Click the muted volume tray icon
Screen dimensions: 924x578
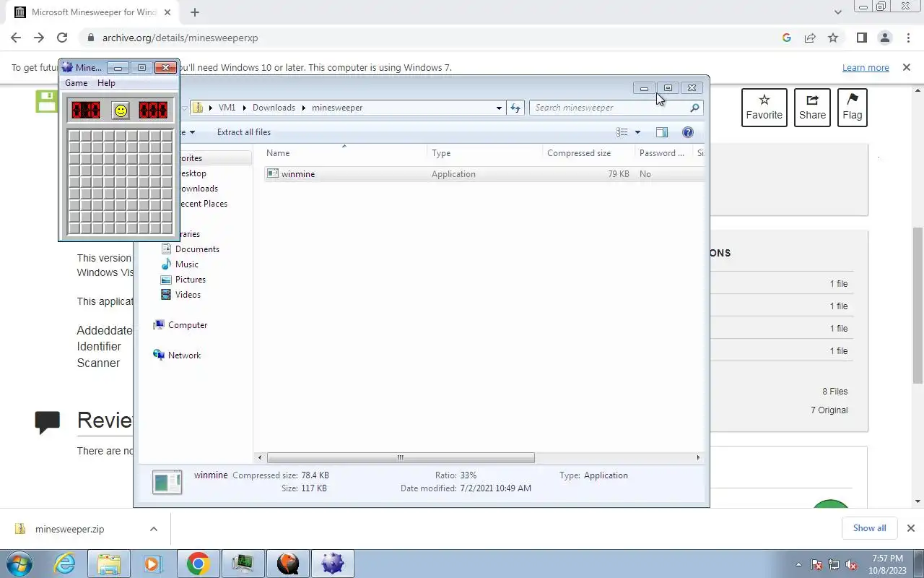[851, 565]
